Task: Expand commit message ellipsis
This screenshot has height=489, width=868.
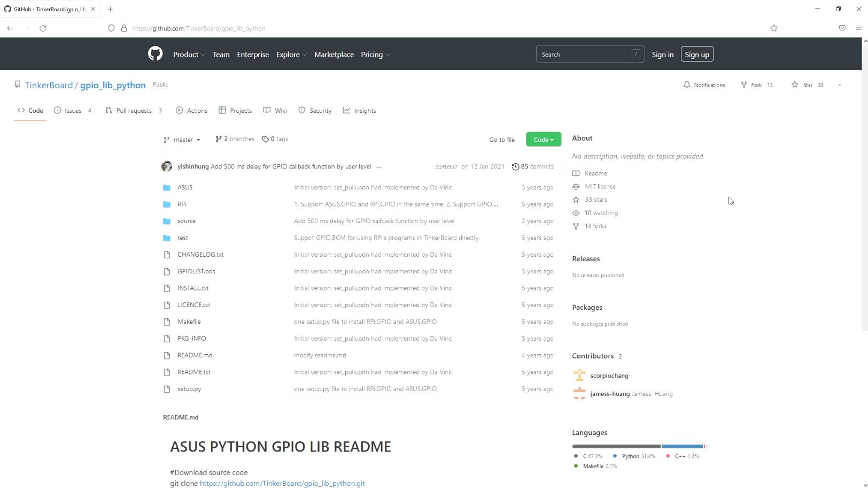Action: [x=379, y=167]
